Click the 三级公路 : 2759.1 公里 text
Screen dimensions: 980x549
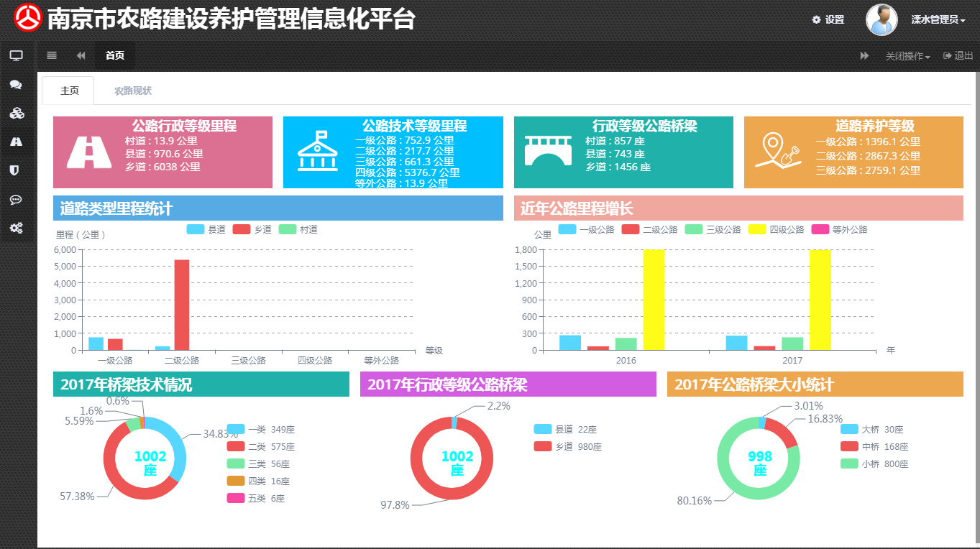[868, 170]
